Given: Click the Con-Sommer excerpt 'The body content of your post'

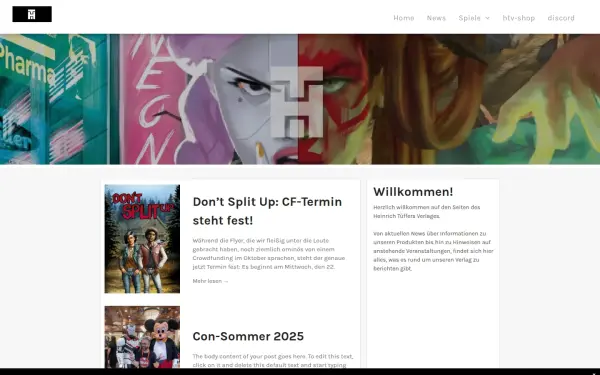Looking at the screenshot, I should pos(273,361).
